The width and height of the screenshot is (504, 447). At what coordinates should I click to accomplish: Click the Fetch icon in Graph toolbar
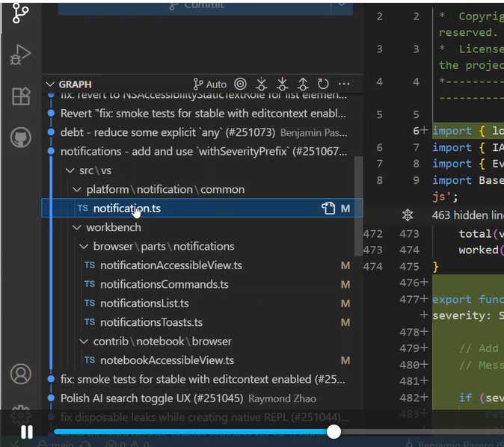point(261,84)
